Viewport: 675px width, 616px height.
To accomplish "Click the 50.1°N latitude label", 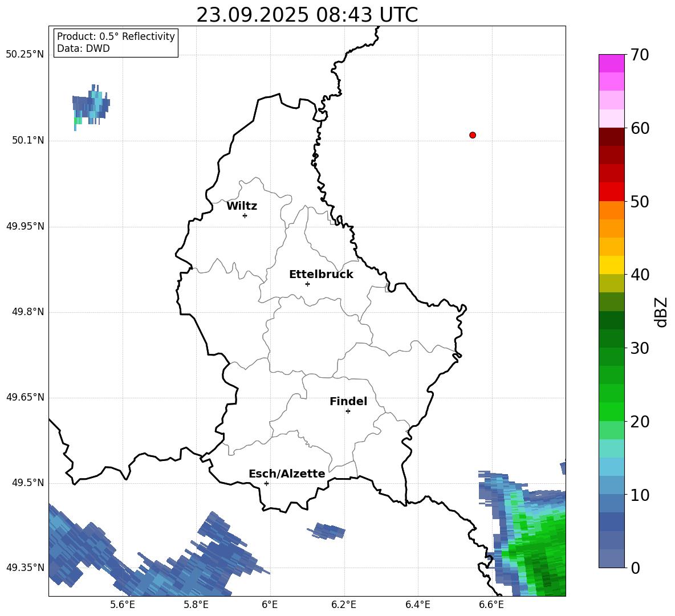I will pos(28,140).
